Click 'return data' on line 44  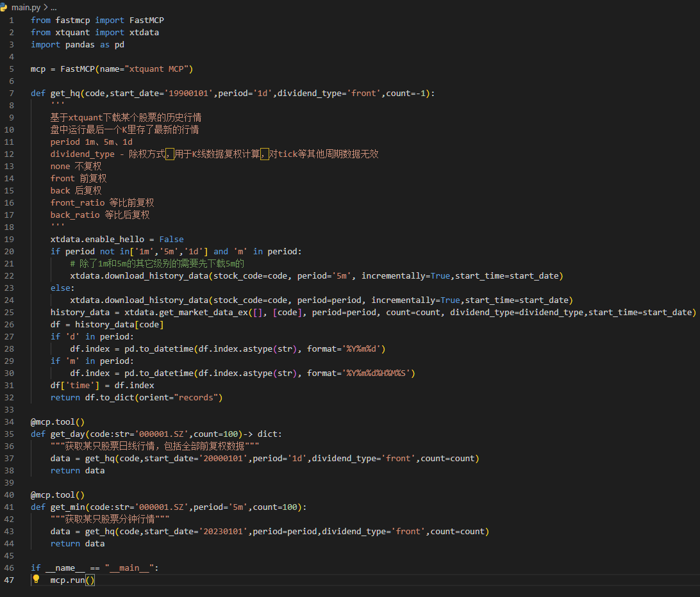pyautogui.click(x=78, y=544)
